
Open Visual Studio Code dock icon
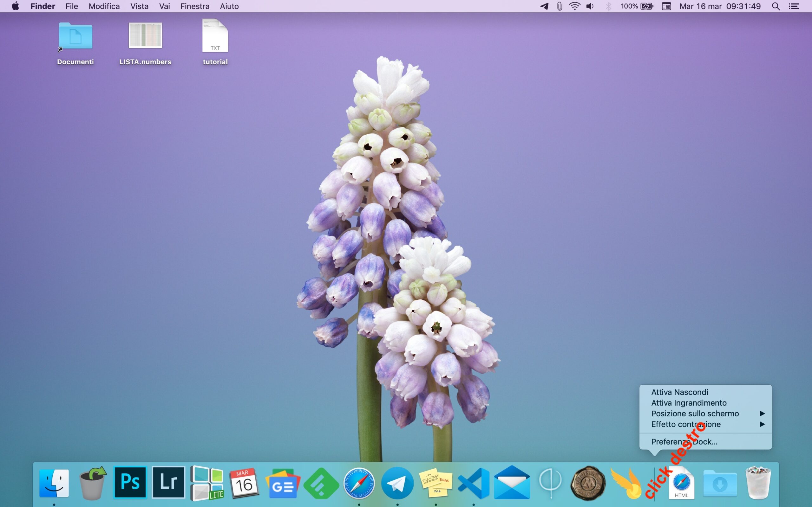(474, 484)
